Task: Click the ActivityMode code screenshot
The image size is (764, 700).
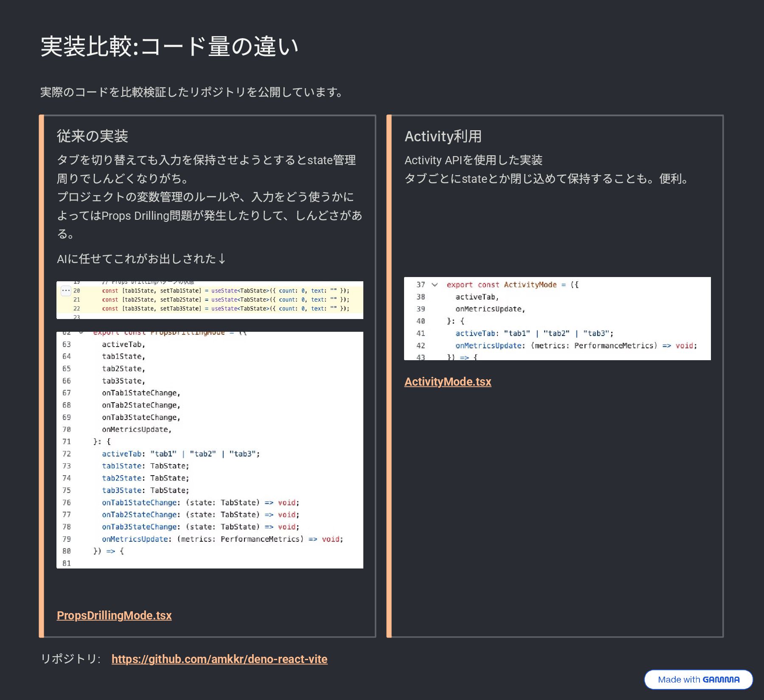Action: point(557,319)
